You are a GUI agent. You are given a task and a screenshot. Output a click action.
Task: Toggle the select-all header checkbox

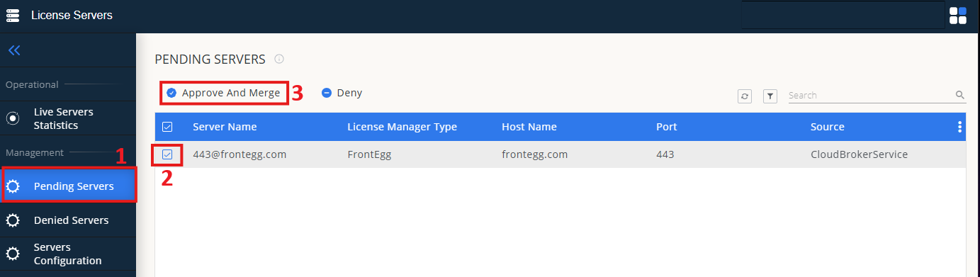coord(167,127)
